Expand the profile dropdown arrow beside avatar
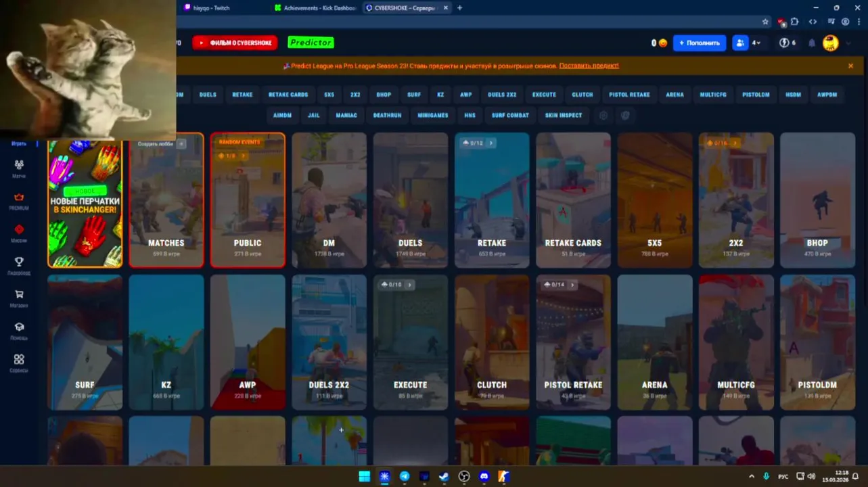Image resolution: width=868 pixels, height=487 pixels. coord(848,43)
